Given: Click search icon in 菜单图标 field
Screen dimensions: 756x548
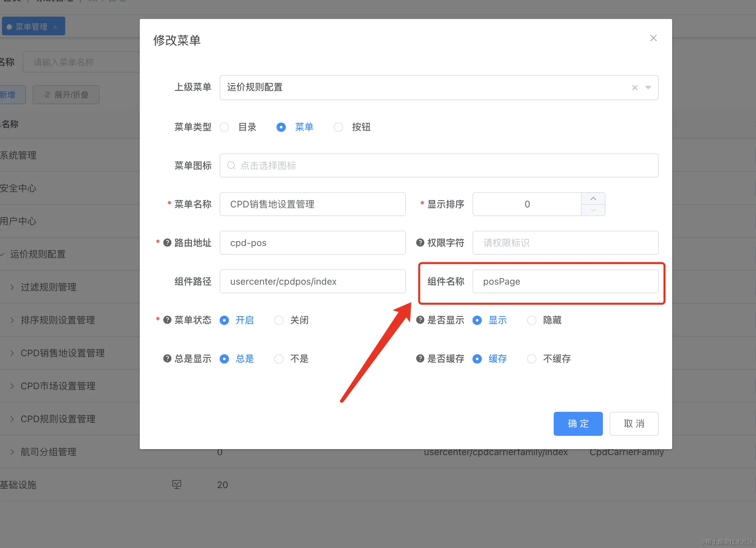Looking at the screenshot, I should tap(231, 165).
